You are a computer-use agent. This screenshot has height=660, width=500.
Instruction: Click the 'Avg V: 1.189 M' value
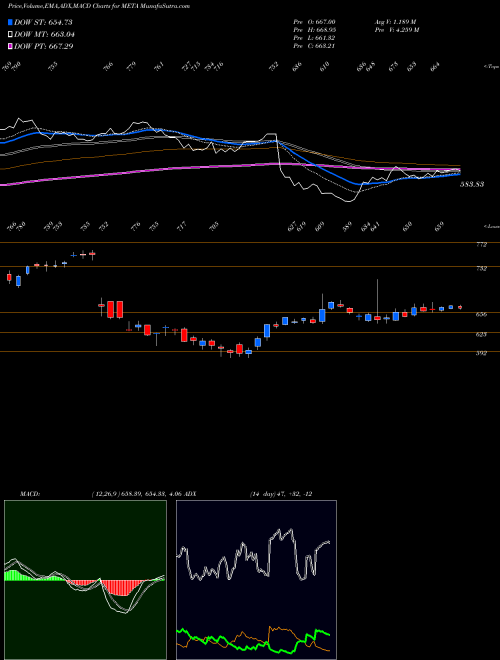coord(395,22)
